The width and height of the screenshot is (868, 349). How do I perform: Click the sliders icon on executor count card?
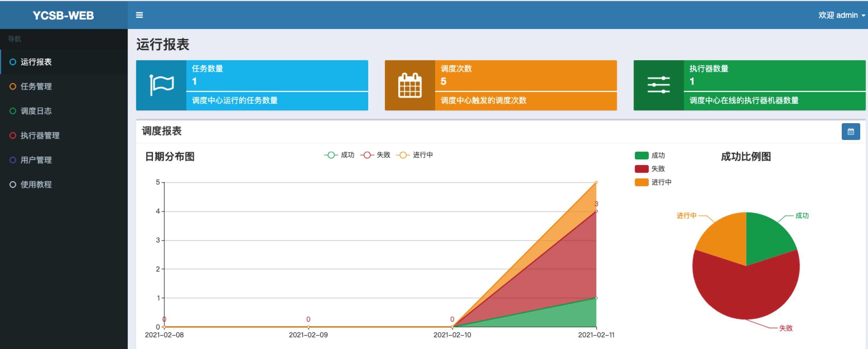tap(659, 85)
